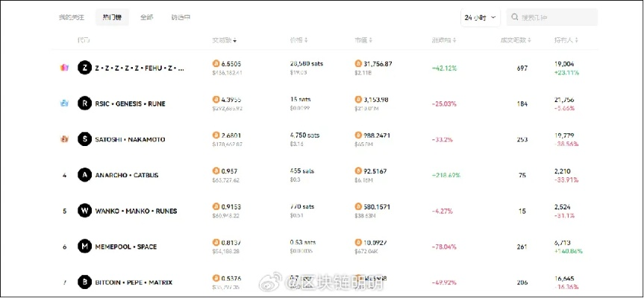Click the WANKO MANKO RUNES logo icon
This screenshot has height=298, width=644.
coord(84,211)
